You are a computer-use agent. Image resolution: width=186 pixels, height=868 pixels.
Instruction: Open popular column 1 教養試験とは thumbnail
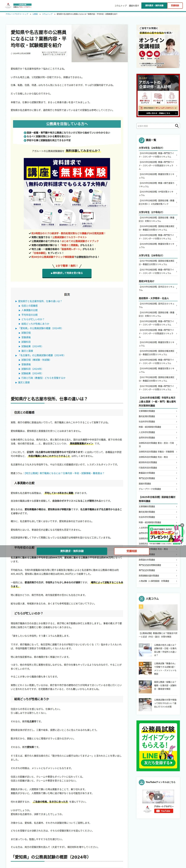158,618
